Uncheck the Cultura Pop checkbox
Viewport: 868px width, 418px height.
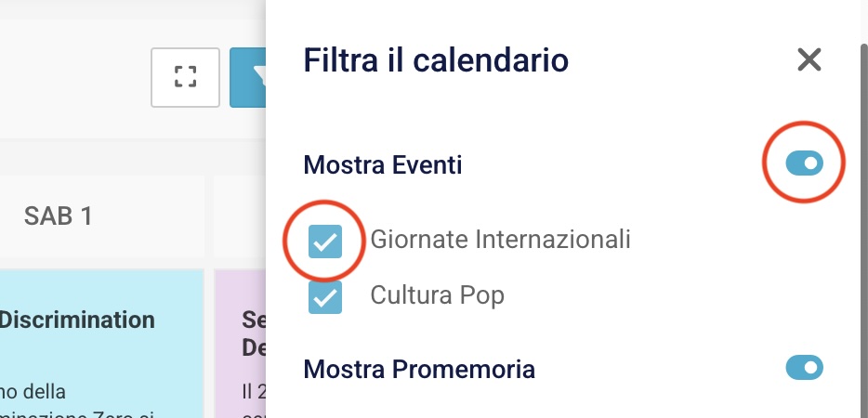coord(325,296)
